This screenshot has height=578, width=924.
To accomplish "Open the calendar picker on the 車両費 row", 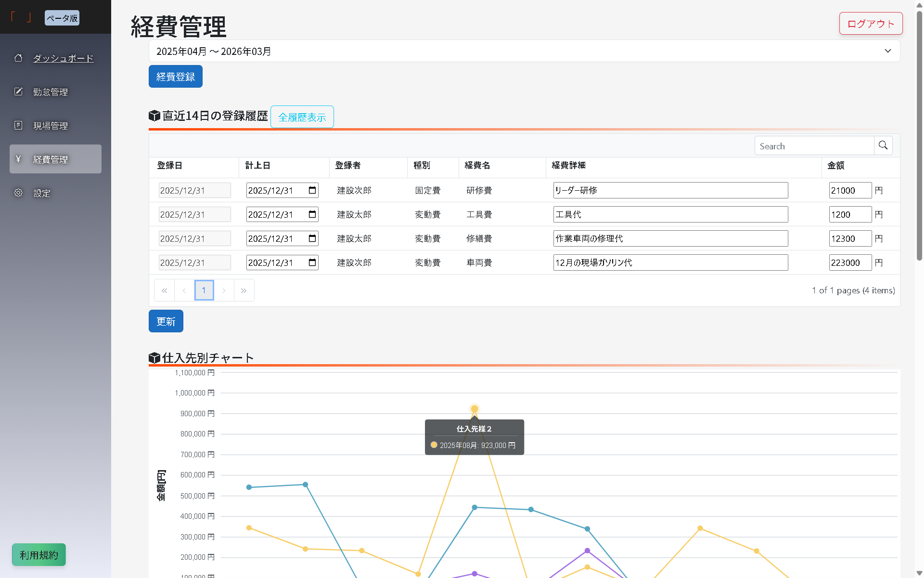I will pyautogui.click(x=311, y=262).
